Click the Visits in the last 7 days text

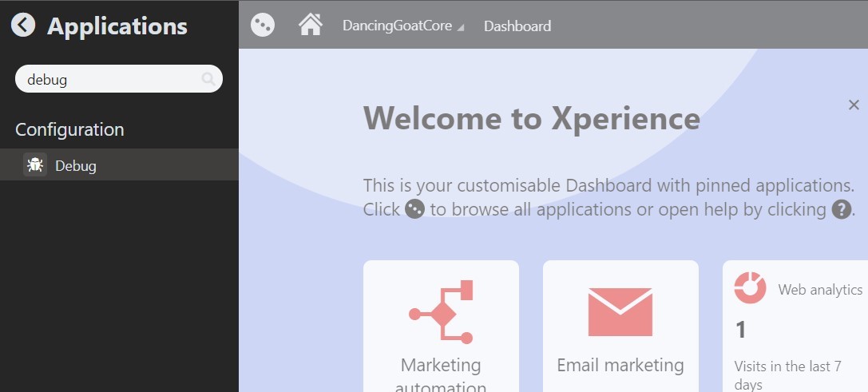point(787,375)
